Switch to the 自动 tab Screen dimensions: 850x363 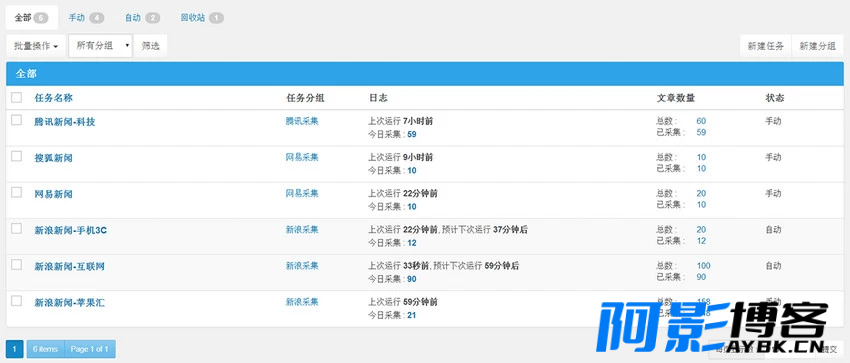(142, 18)
